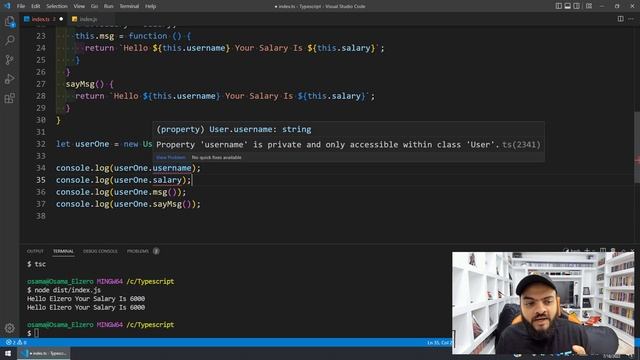Screen dimensions: 640x360
Task: Switch to the PROBLEMS panel tab
Action: [x=138, y=251]
